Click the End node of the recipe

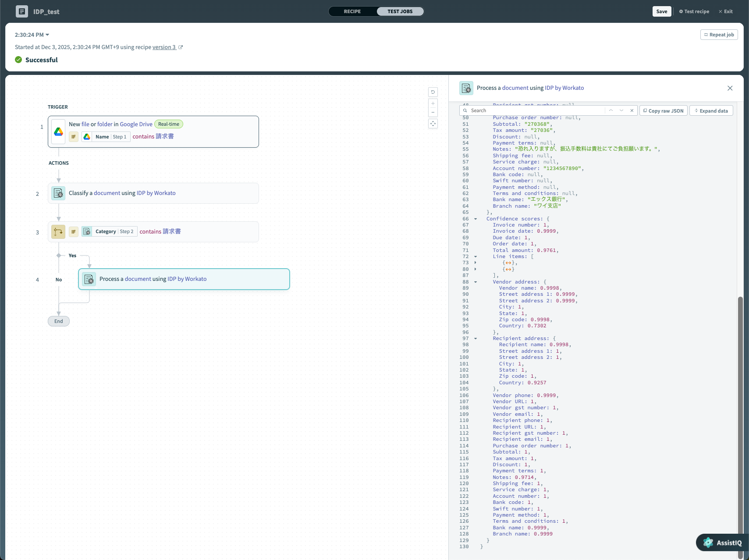[x=59, y=321]
